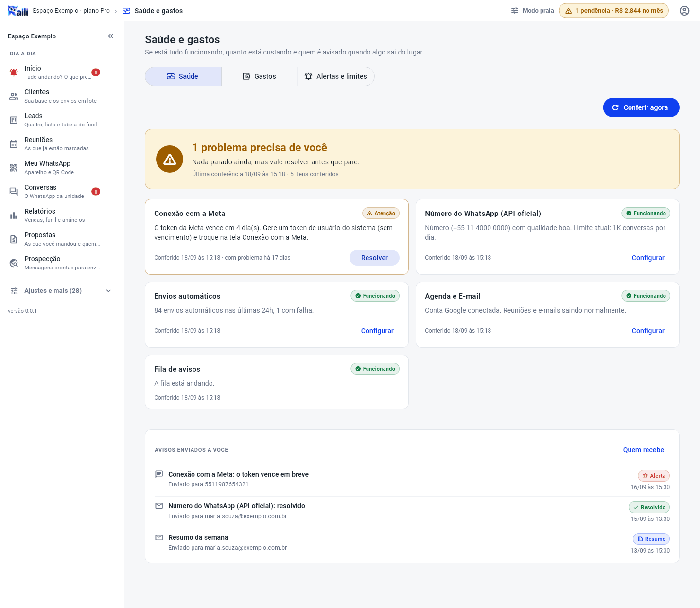Viewport: 700px width, 608px height.
Task: Click the Saúde e gastos breadcrumb
Action: click(x=153, y=11)
